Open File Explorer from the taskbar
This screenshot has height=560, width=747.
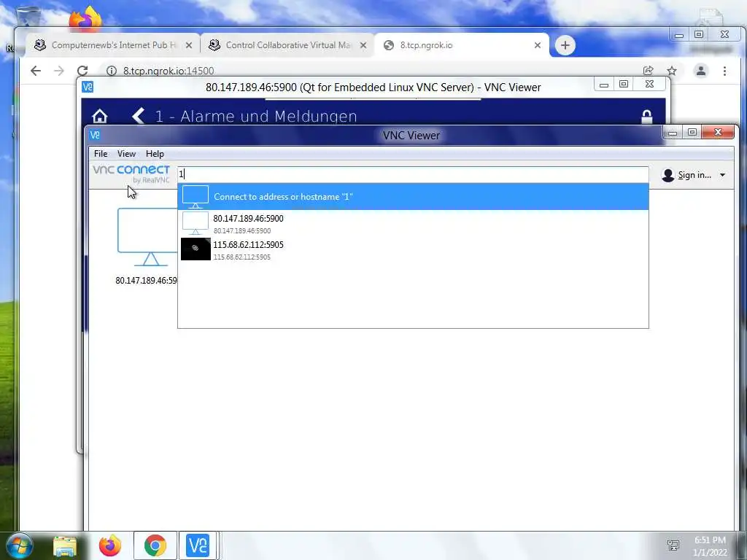pyautogui.click(x=65, y=545)
